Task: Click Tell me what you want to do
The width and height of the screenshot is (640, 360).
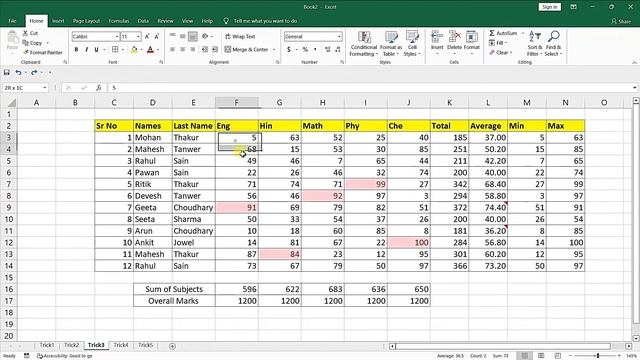Action: pos(265,21)
